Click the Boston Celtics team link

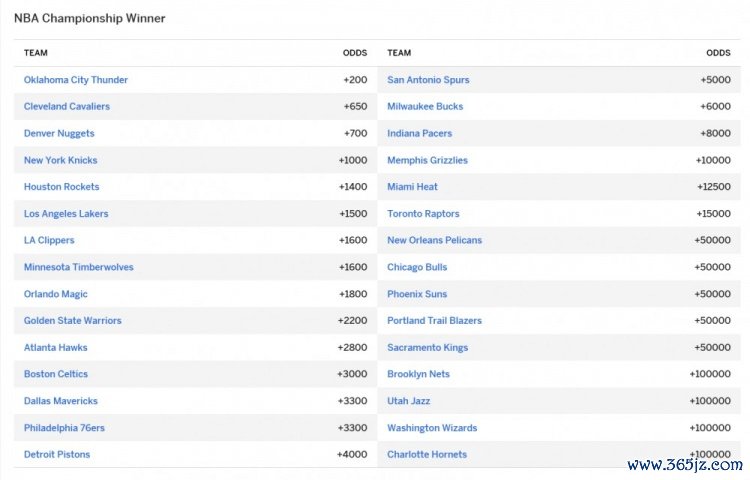click(x=56, y=374)
